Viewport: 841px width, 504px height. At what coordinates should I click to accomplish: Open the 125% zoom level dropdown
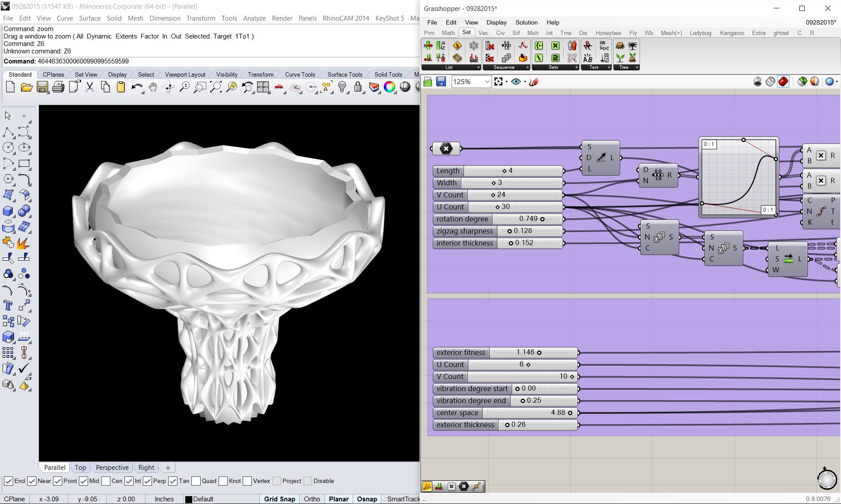point(487,82)
